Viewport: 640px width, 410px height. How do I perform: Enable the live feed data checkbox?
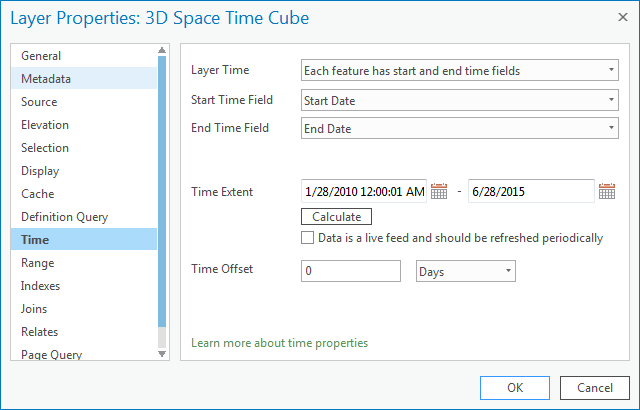coord(308,238)
